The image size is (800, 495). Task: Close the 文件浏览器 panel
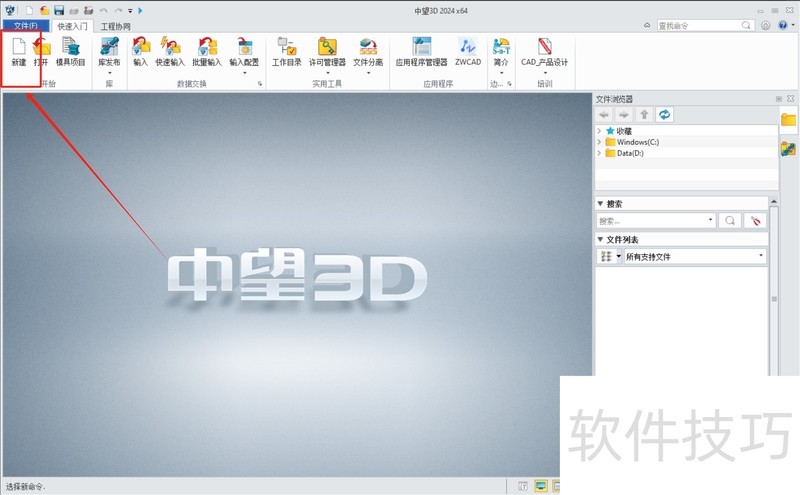(790, 98)
